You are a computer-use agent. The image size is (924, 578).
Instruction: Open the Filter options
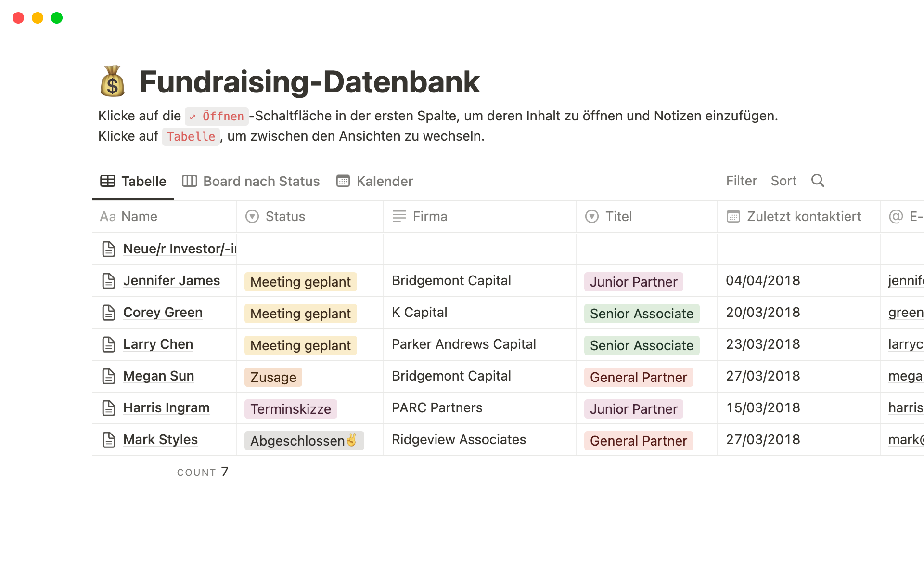(x=741, y=181)
